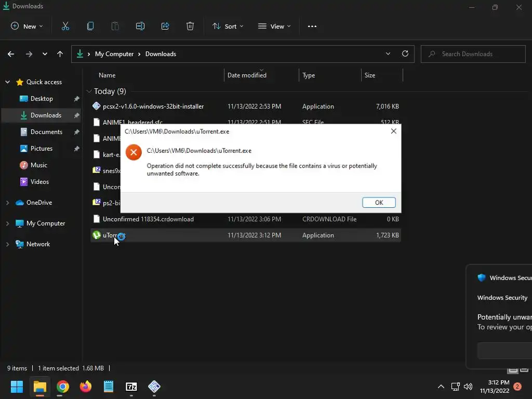Open the clock and date flyout
This screenshot has height=399, width=532.
495,387
